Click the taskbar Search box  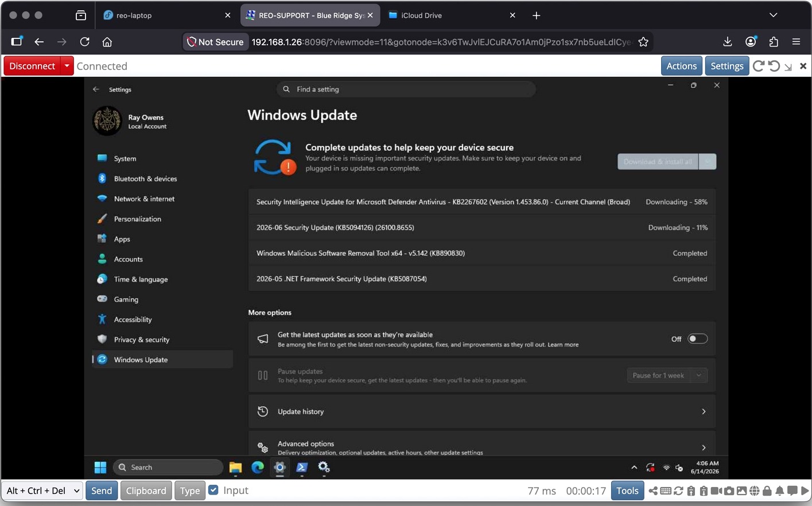tap(168, 468)
